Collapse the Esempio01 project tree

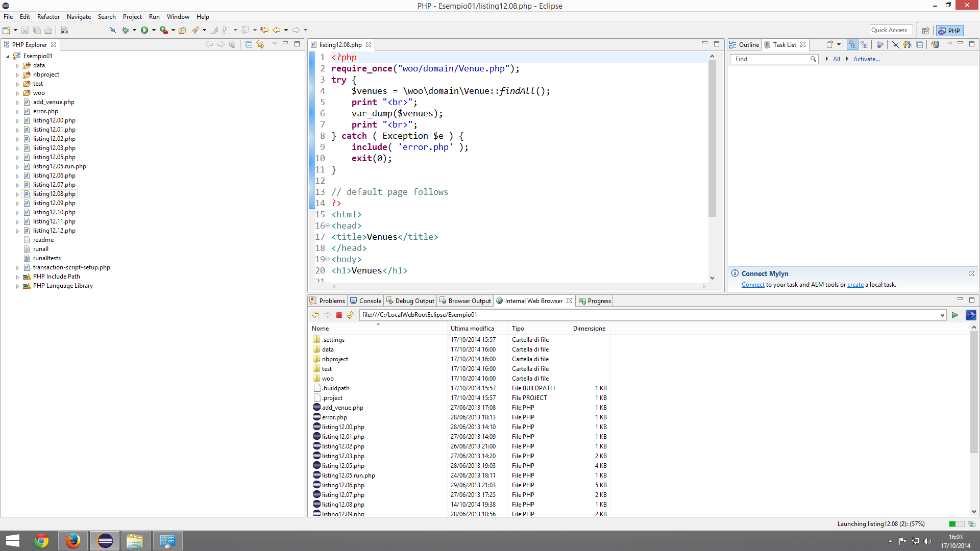click(x=8, y=57)
